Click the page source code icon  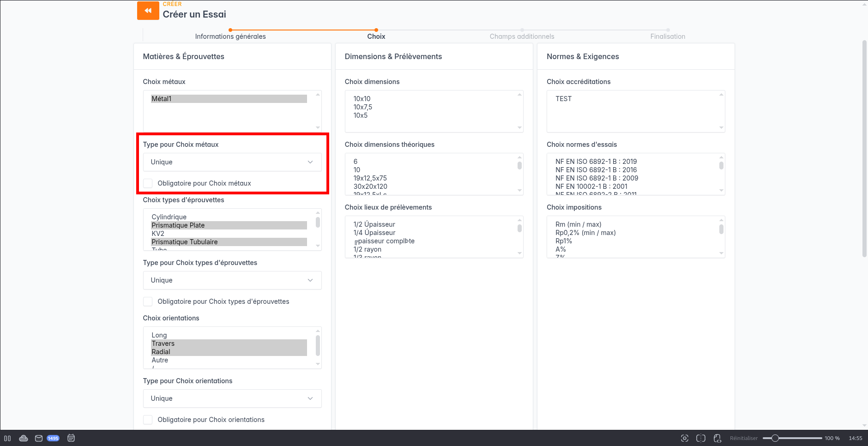tap(717, 438)
